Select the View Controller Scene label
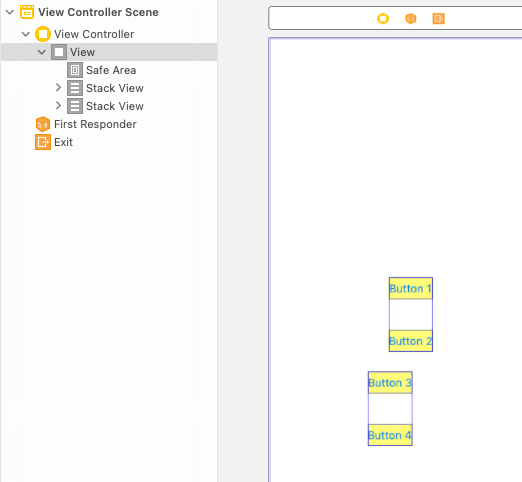Screen dimensions: 522x482 (98, 12)
